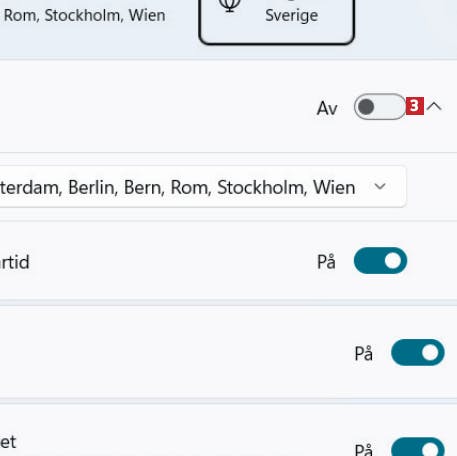Click the gray knob of the Av switch
This screenshot has height=456, width=457.
[366, 107]
